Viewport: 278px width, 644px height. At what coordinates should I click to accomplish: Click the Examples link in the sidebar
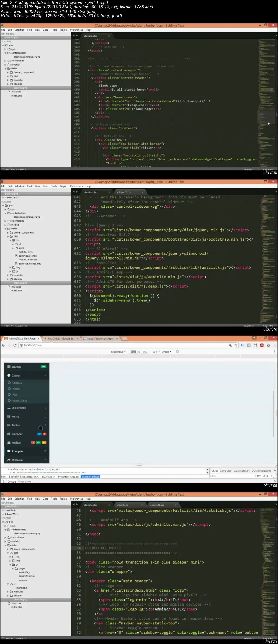tap(17, 451)
